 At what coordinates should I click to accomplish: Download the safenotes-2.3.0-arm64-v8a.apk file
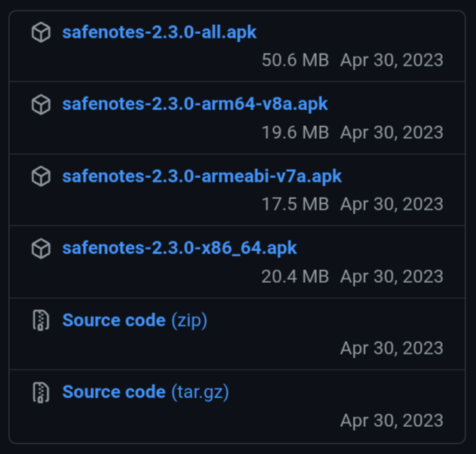[195, 104]
